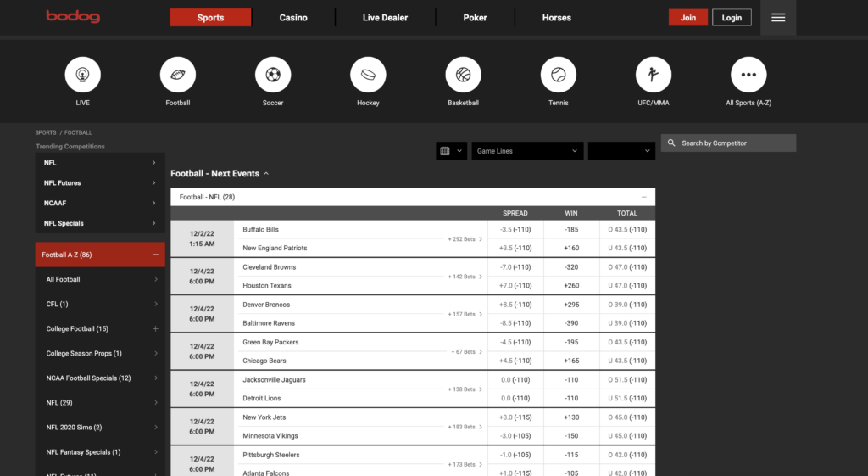Click the search magnifier icon
Image resolution: width=868 pixels, height=476 pixels.
(x=671, y=143)
